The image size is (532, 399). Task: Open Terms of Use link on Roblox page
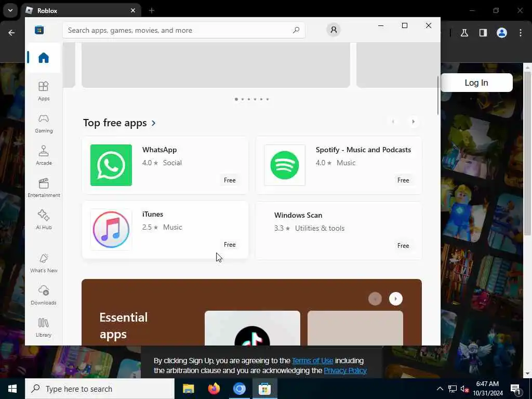312,361
